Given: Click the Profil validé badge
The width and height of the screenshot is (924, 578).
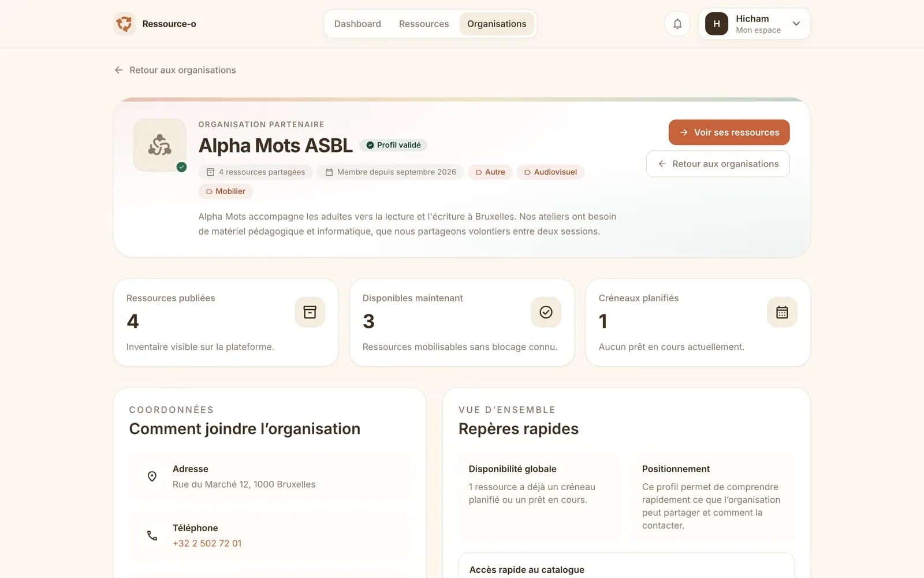Looking at the screenshot, I should [x=393, y=145].
